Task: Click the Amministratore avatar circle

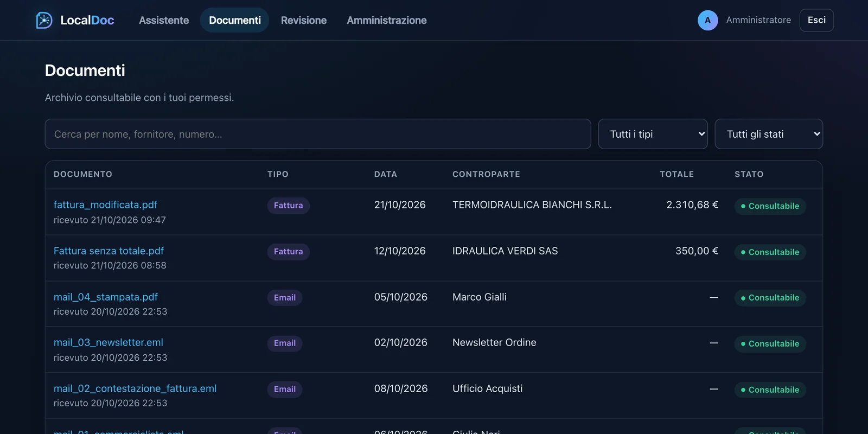Action: 707,20
